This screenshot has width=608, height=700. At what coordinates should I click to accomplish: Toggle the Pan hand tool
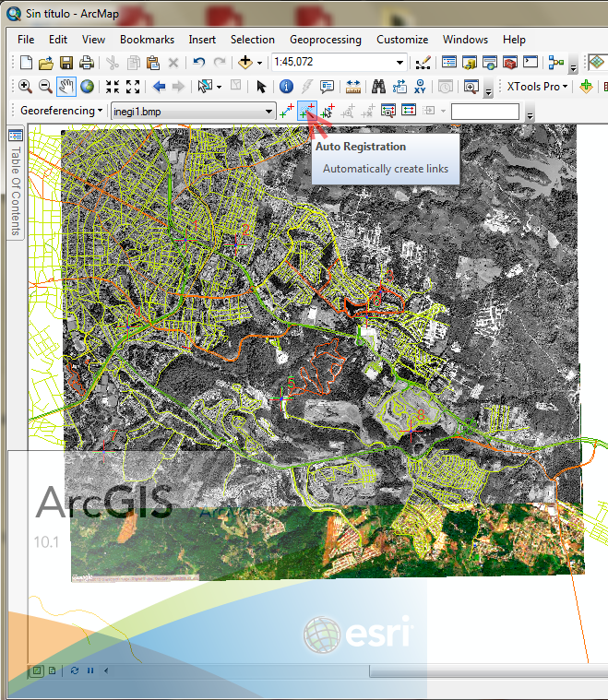66,87
